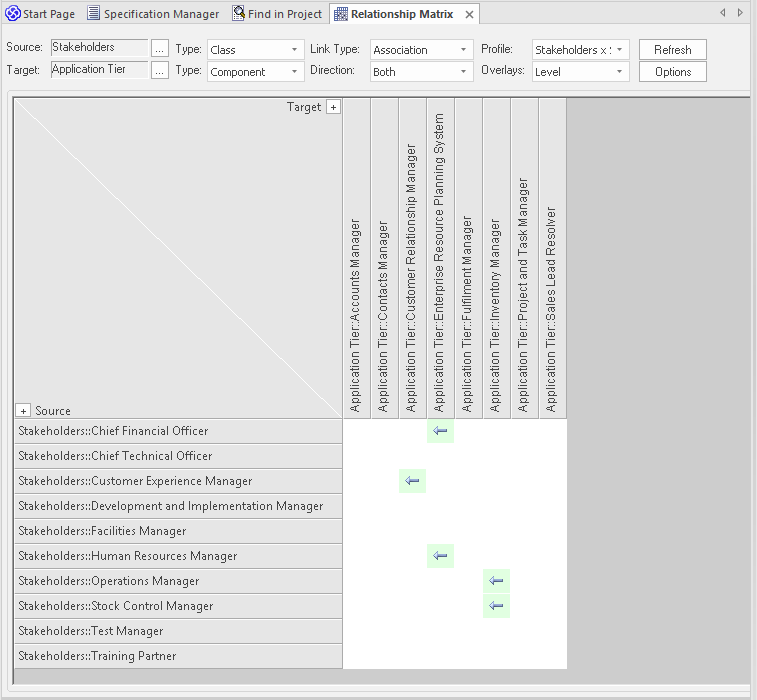
Task: Open the Link Type dropdown
Action: 420,50
